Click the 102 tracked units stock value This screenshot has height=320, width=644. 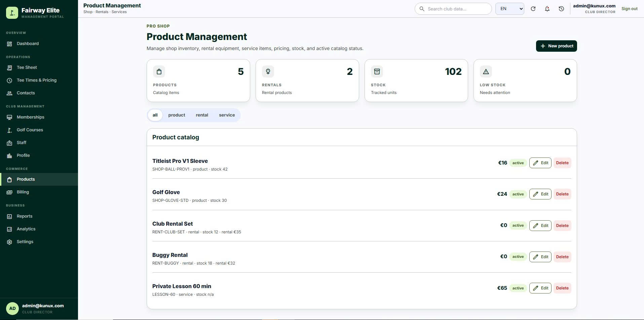click(x=453, y=72)
